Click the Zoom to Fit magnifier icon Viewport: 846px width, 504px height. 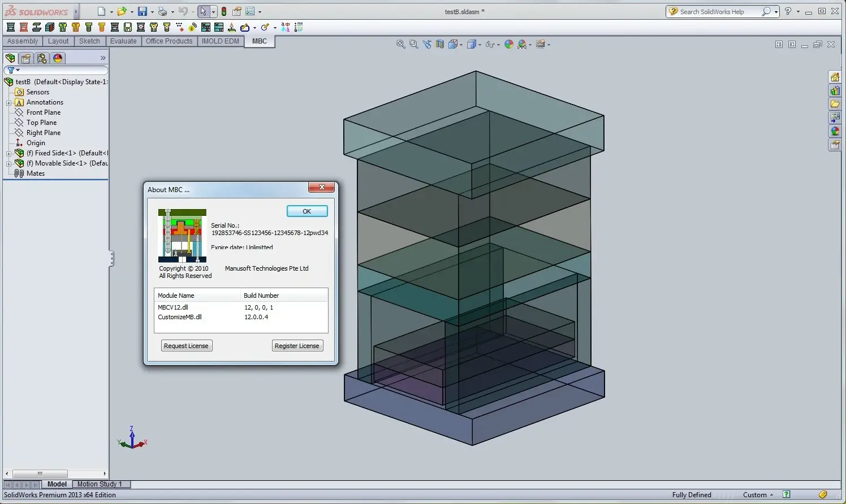[400, 44]
